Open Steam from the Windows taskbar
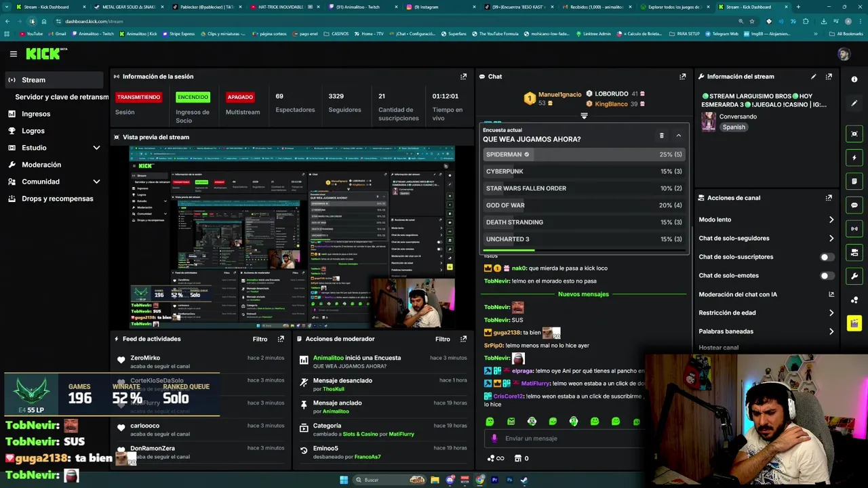 [x=524, y=480]
